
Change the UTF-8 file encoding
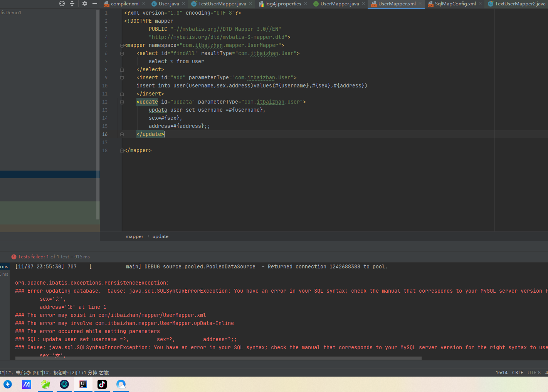click(534, 373)
